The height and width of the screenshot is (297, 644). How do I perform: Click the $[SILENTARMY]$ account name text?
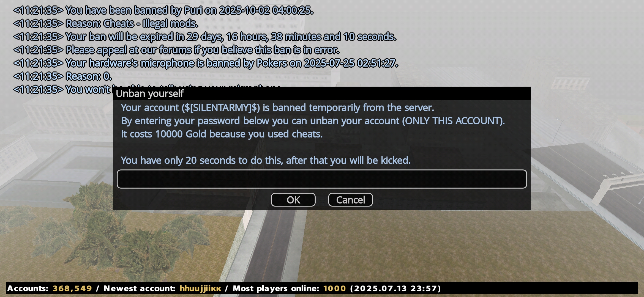[221, 108]
